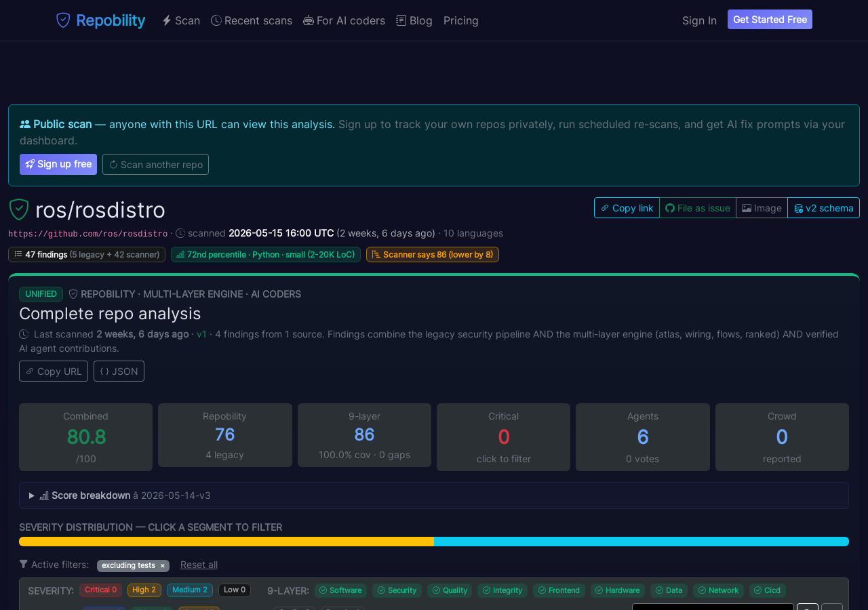The image size is (868, 610).
Task: Open the Blog nav link
Action: tap(414, 20)
